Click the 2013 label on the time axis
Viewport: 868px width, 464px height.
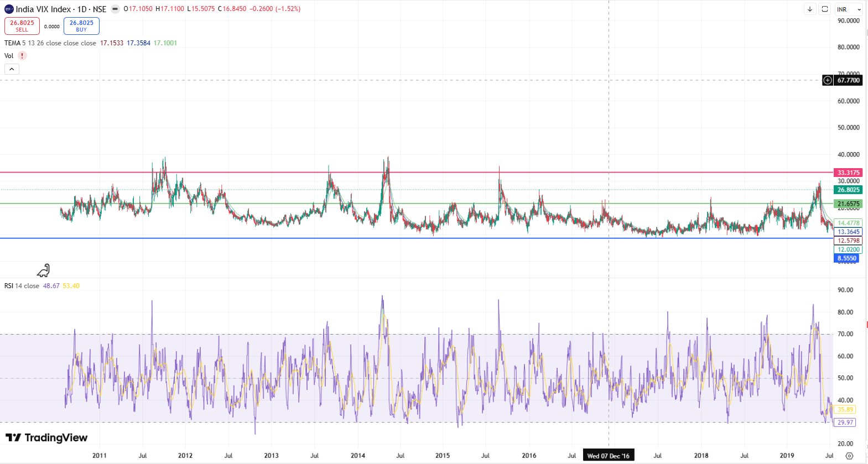tap(272, 456)
